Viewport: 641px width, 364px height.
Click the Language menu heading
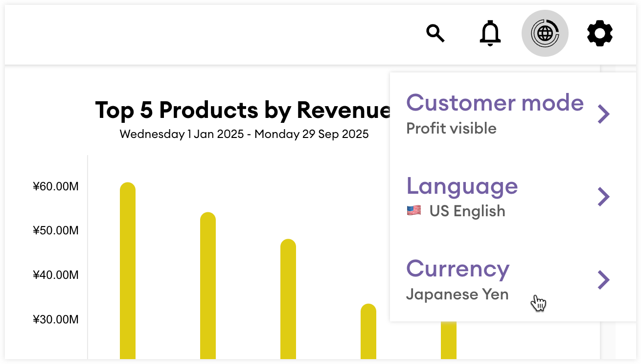pos(462,186)
